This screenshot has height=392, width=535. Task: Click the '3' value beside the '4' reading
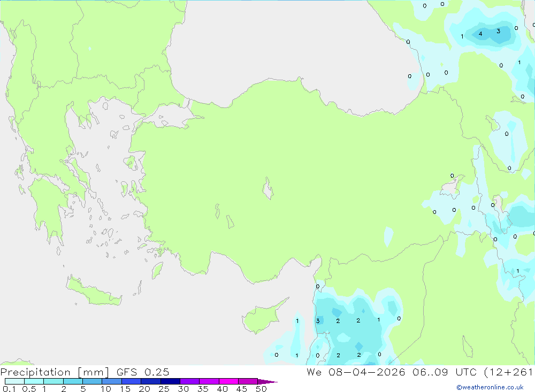click(x=499, y=32)
